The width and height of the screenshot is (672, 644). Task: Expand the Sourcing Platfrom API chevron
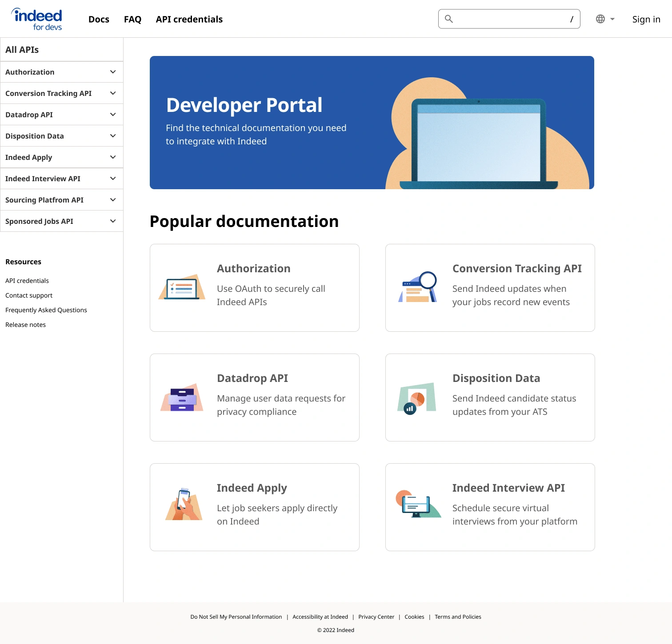click(x=113, y=200)
